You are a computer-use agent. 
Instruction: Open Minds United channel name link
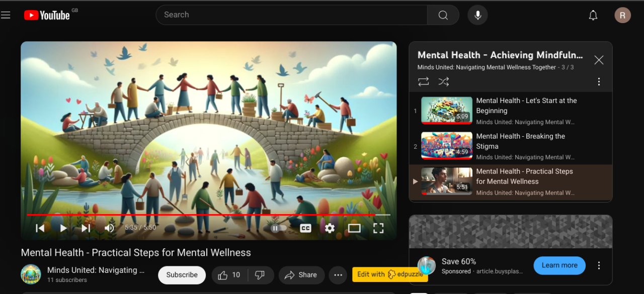click(96, 270)
